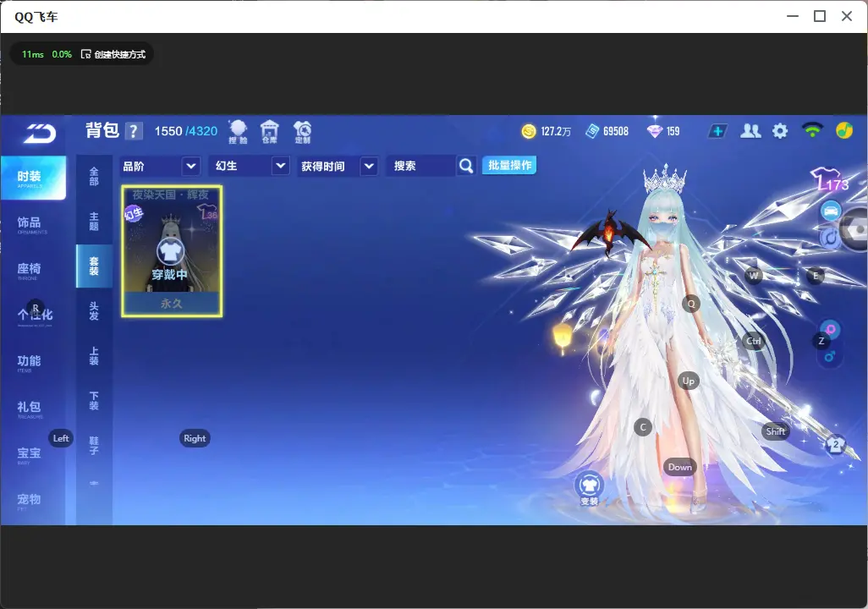Select the blue male gender icon
Viewport: 868px width, 609px height.
coord(829,356)
